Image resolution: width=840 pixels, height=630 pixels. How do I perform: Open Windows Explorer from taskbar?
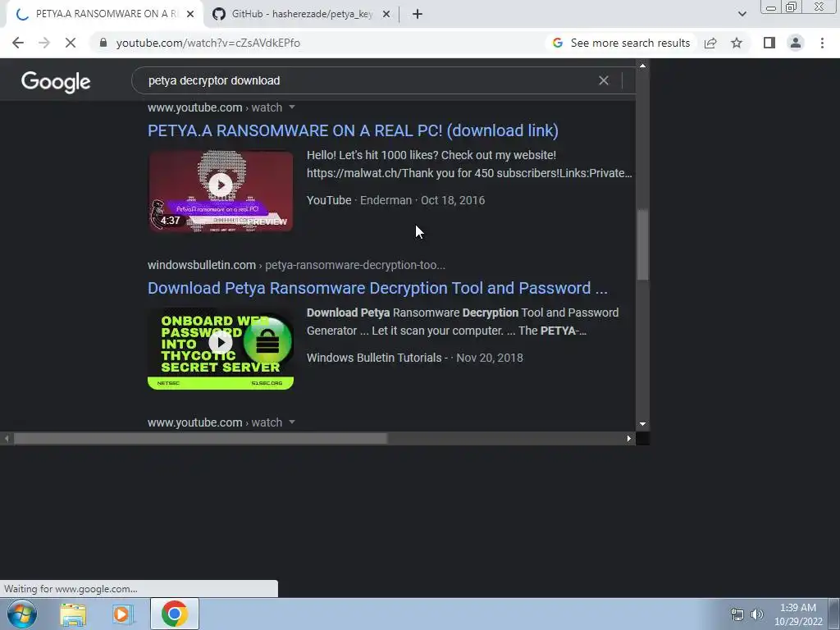(73, 614)
